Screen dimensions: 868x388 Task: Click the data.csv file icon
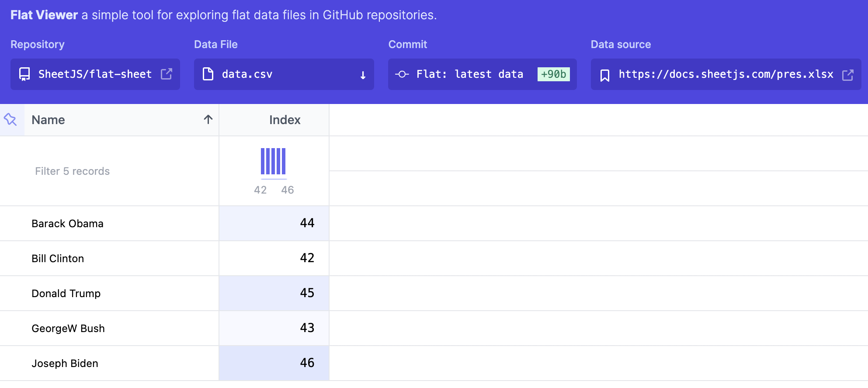pyautogui.click(x=208, y=74)
